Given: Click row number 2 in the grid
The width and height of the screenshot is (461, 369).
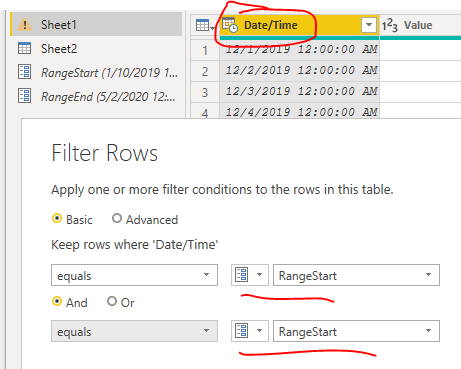Looking at the screenshot, I should tap(205, 71).
